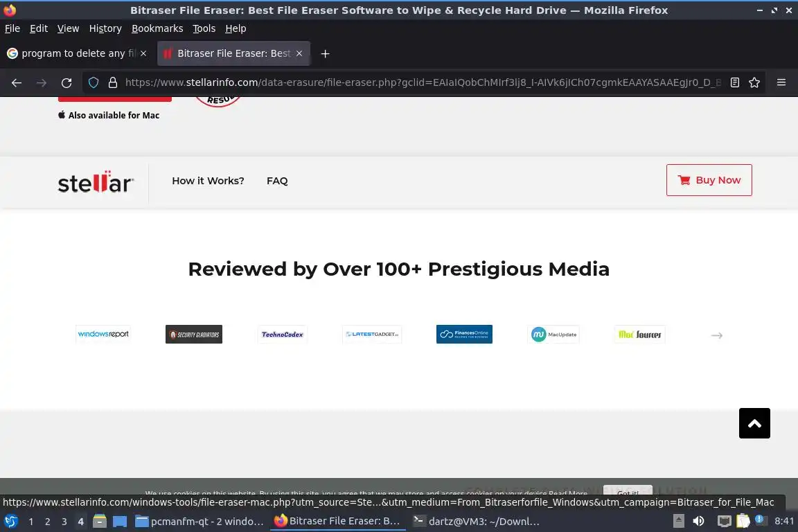Click the Reviewed by Over 100+ heading

point(398,269)
